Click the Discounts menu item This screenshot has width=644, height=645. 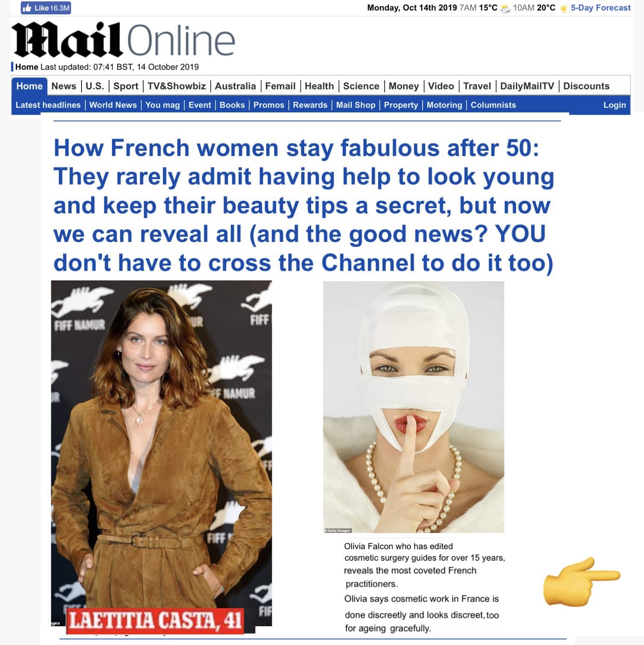pyautogui.click(x=586, y=86)
